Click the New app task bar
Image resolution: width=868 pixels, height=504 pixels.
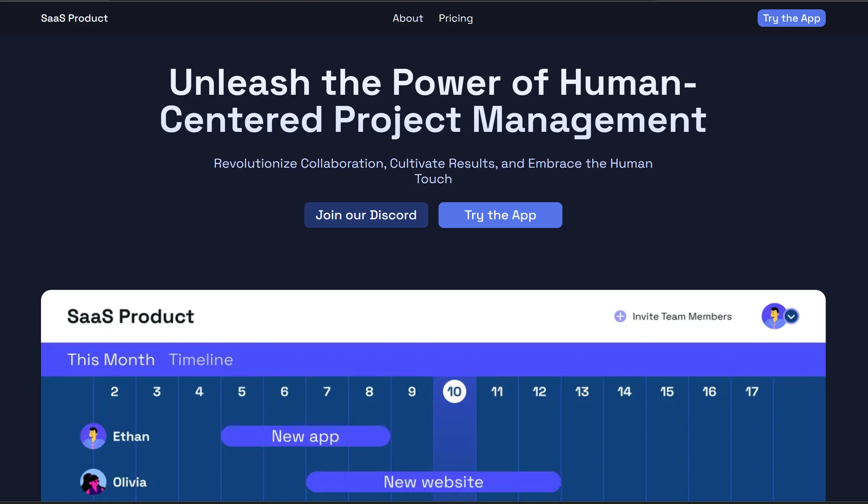[305, 436]
